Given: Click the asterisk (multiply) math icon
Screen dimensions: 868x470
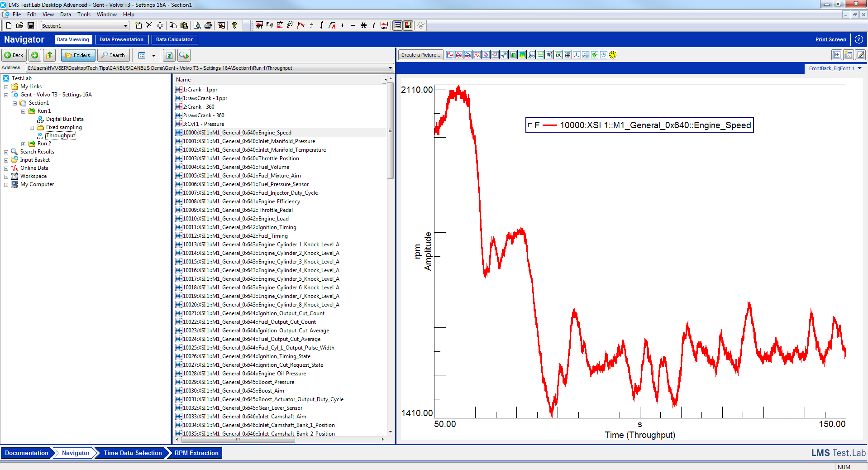Looking at the screenshot, I should (363, 25).
